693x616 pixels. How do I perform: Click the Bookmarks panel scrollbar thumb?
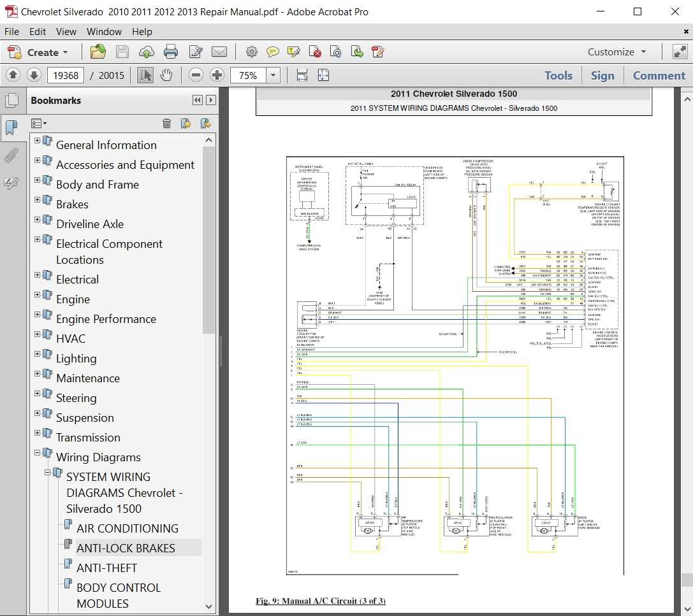tap(208, 240)
